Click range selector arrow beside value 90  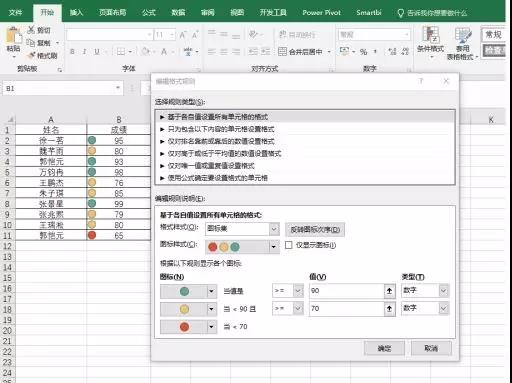click(389, 291)
